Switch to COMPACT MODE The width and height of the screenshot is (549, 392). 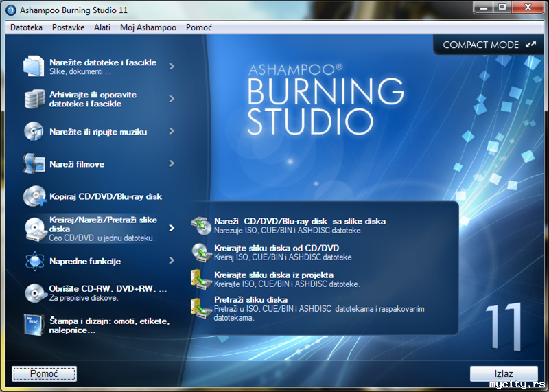pyautogui.click(x=489, y=45)
